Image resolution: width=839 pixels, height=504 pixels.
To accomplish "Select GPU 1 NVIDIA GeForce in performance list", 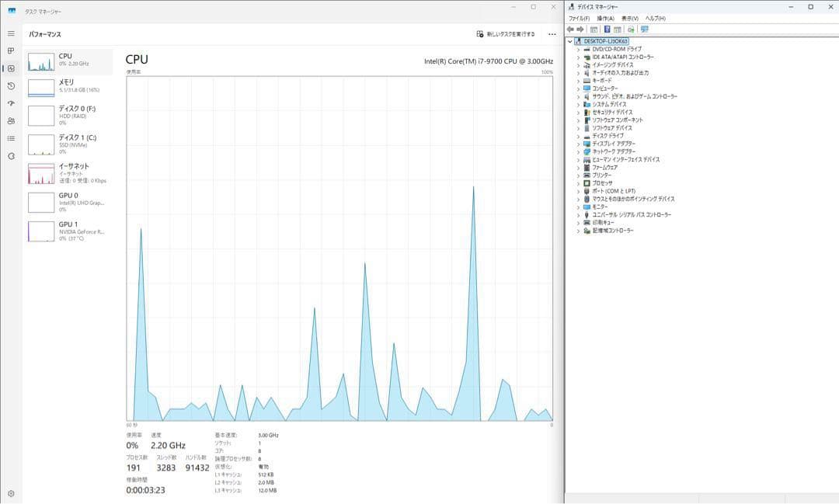I will [66, 231].
